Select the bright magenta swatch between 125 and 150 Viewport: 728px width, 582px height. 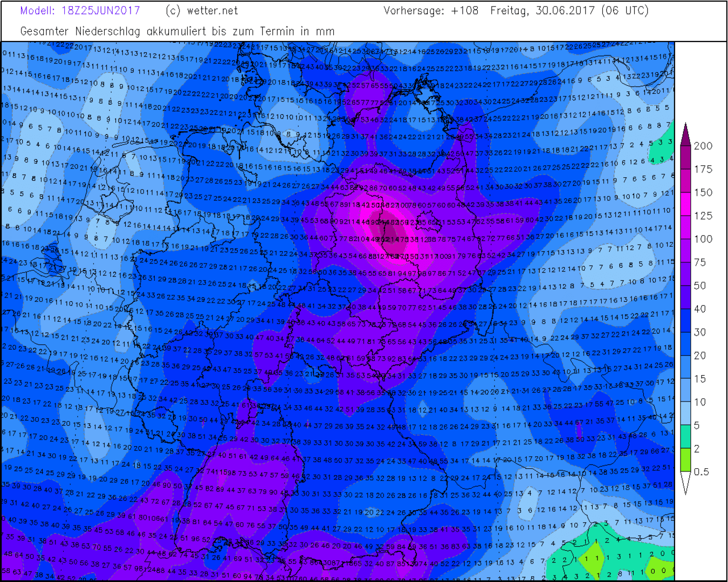point(685,204)
